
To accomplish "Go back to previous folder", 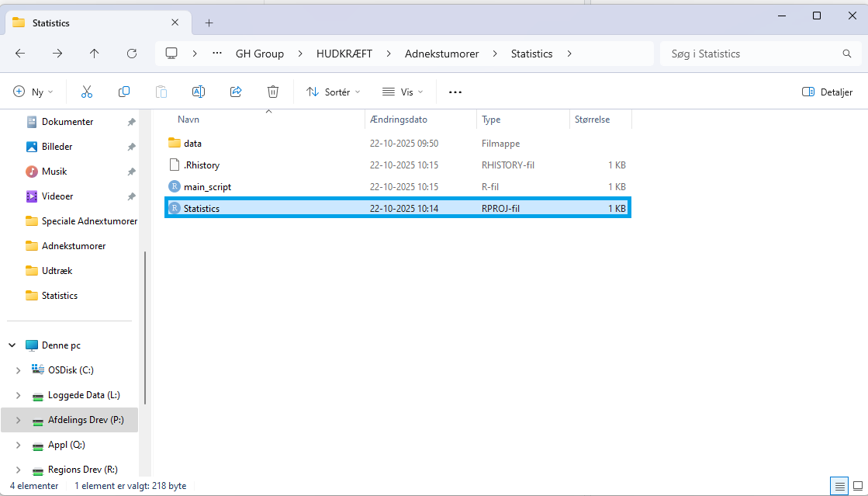I will (20, 54).
